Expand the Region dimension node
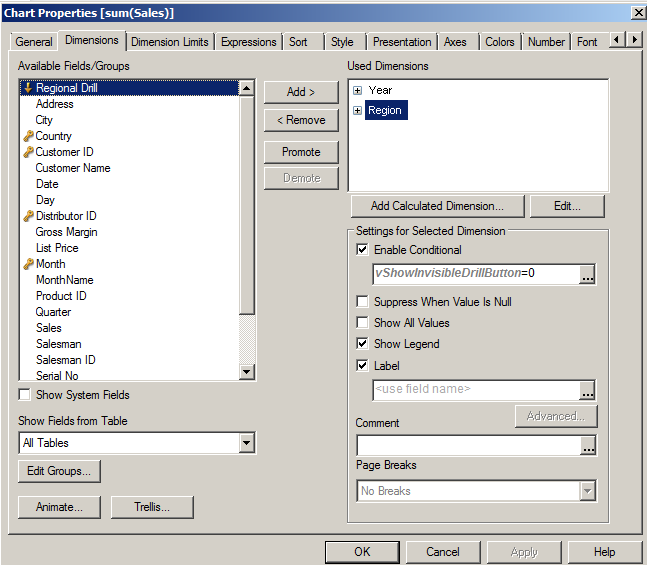This screenshot has height=565, width=647. [x=357, y=110]
